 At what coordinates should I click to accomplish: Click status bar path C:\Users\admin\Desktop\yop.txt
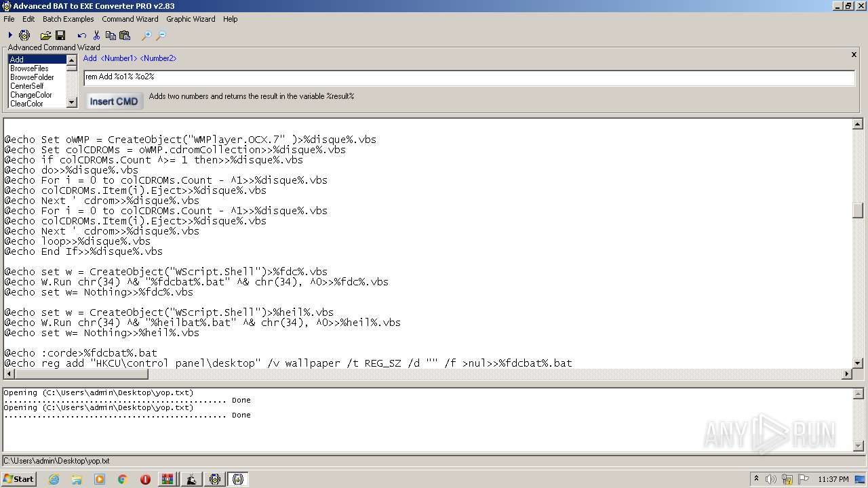point(57,461)
